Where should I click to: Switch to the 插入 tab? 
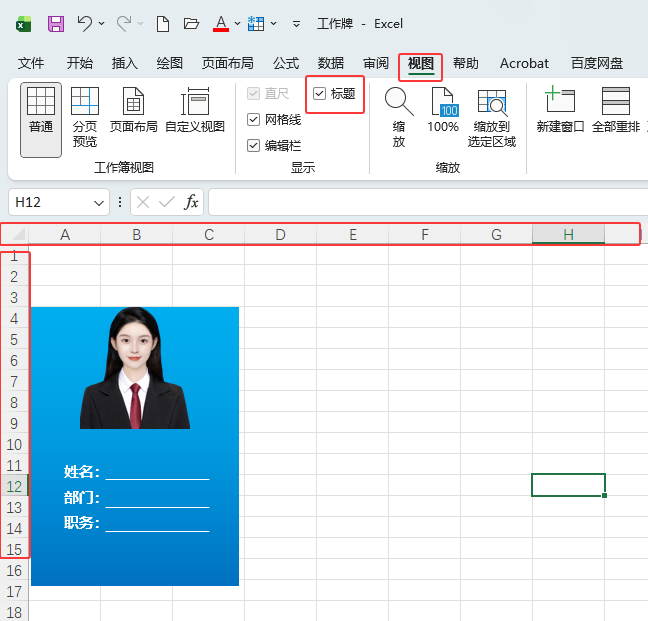pyautogui.click(x=124, y=63)
